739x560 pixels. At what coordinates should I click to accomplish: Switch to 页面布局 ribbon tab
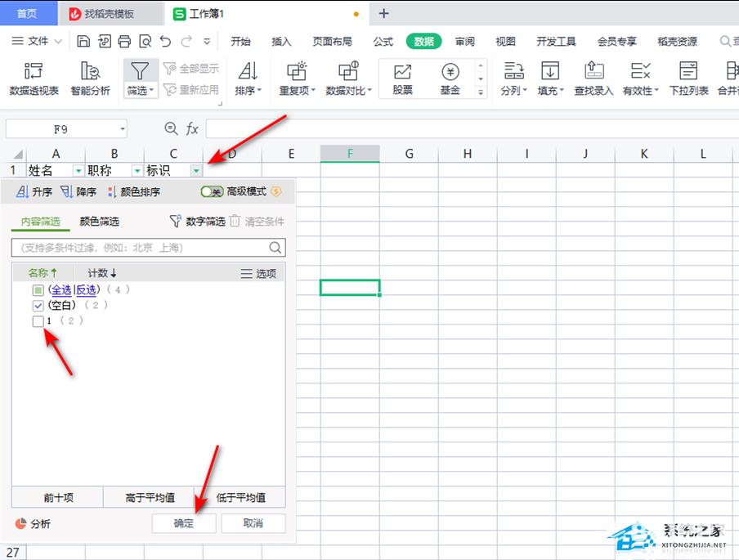[332, 42]
